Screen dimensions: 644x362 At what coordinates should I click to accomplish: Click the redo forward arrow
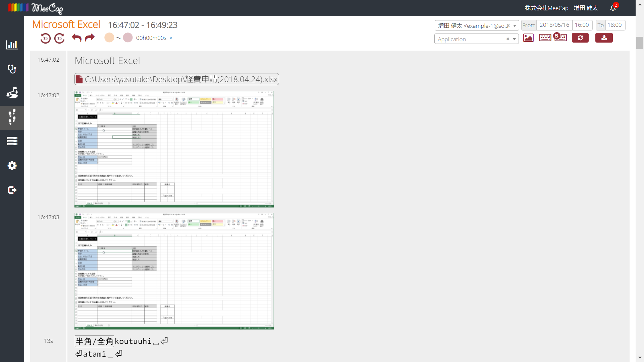pyautogui.click(x=90, y=38)
